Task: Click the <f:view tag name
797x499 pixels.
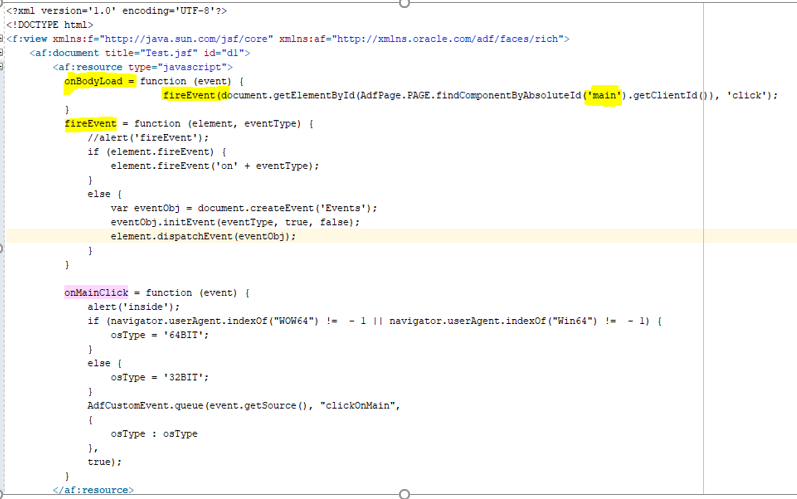Action: click(x=26, y=39)
